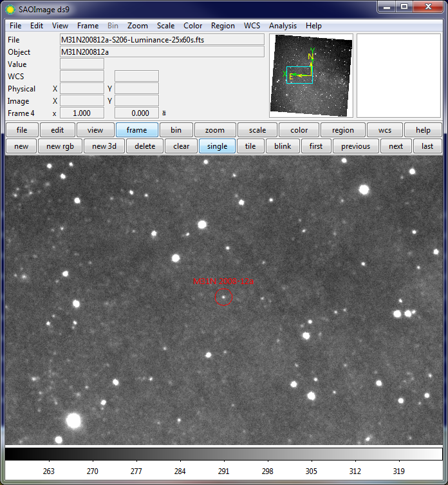The height and width of the screenshot is (485, 448).
Task: Click the panner thumbnail image
Action: click(311, 75)
